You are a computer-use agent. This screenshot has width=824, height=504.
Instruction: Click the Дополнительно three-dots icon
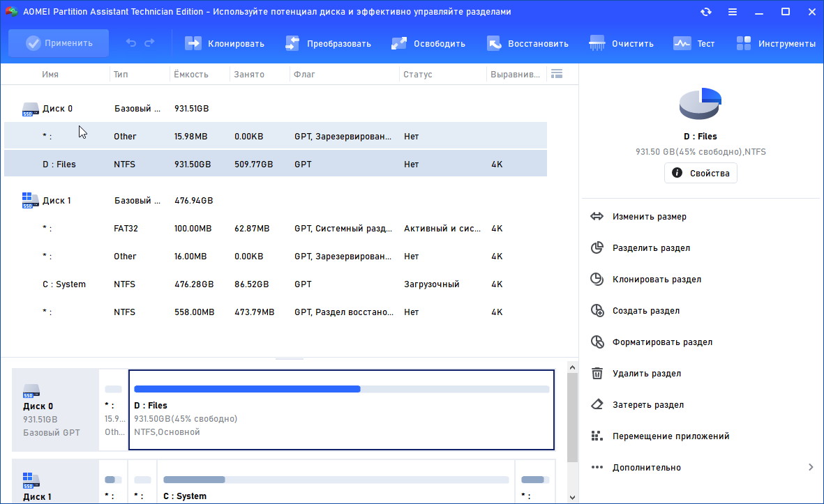(597, 467)
